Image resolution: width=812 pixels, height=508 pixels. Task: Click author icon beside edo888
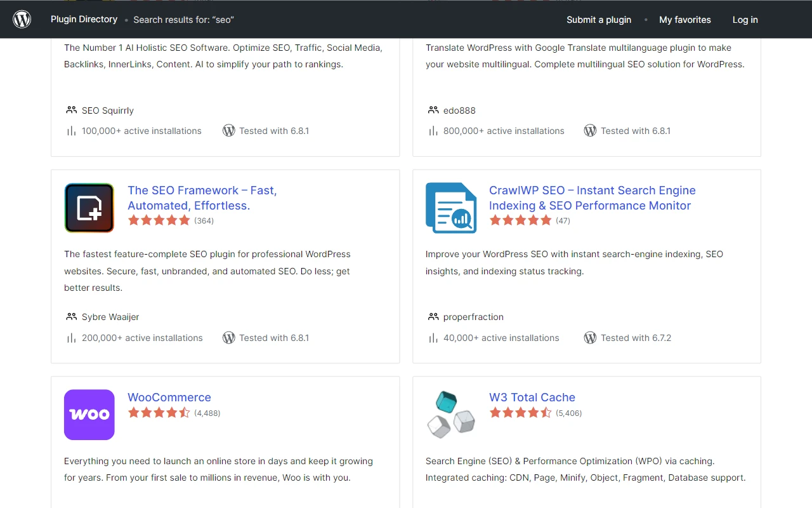pyautogui.click(x=433, y=110)
